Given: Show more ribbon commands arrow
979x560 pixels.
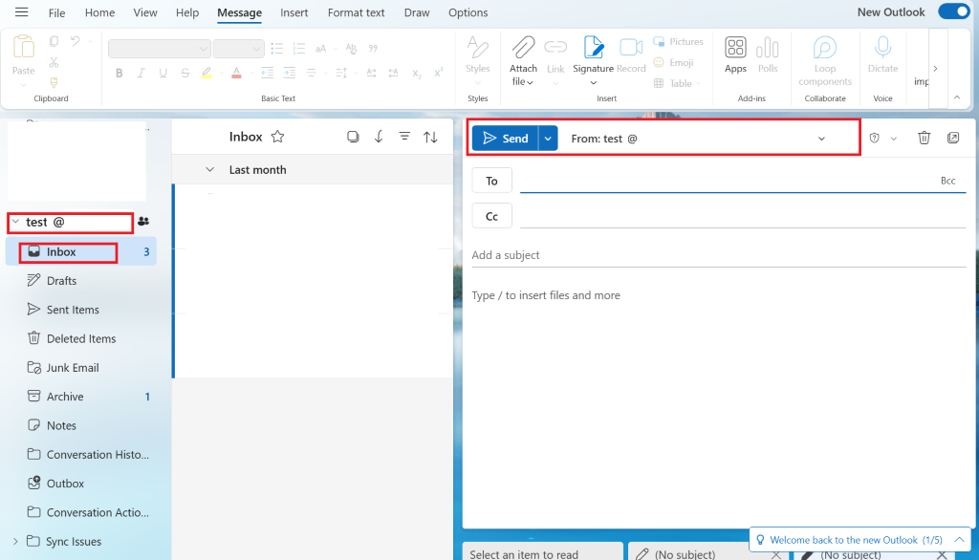Looking at the screenshot, I should pyautogui.click(x=935, y=69).
